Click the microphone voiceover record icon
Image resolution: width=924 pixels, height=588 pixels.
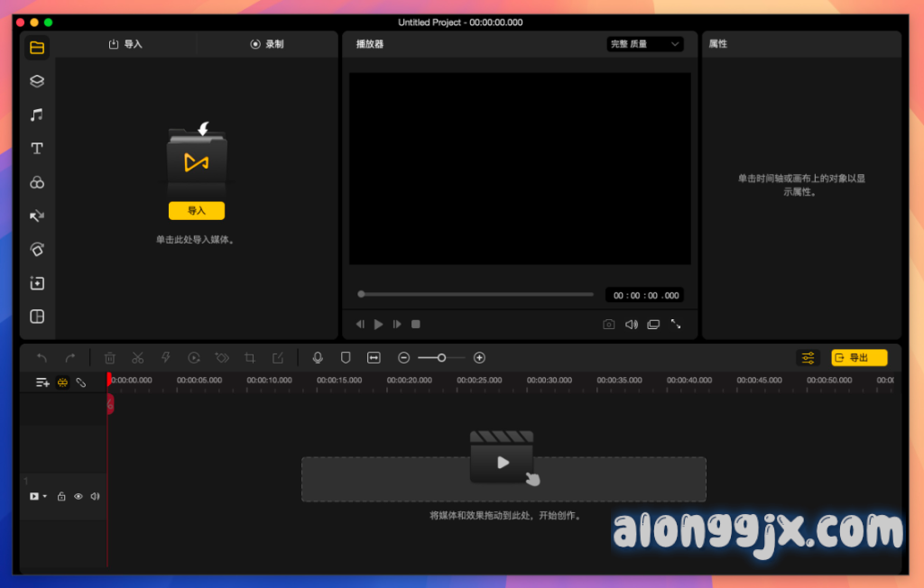point(318,358)
